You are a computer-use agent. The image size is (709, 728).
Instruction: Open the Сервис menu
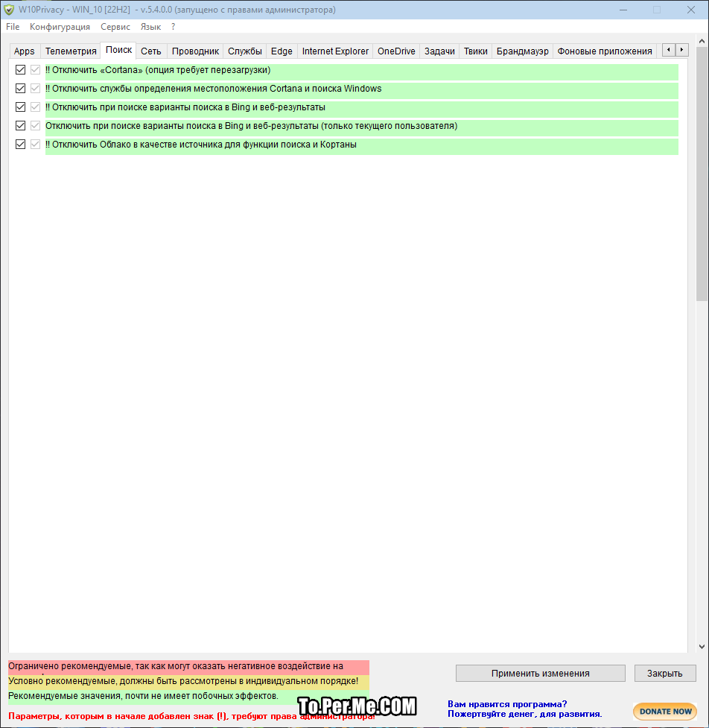(x=115, y=27)
